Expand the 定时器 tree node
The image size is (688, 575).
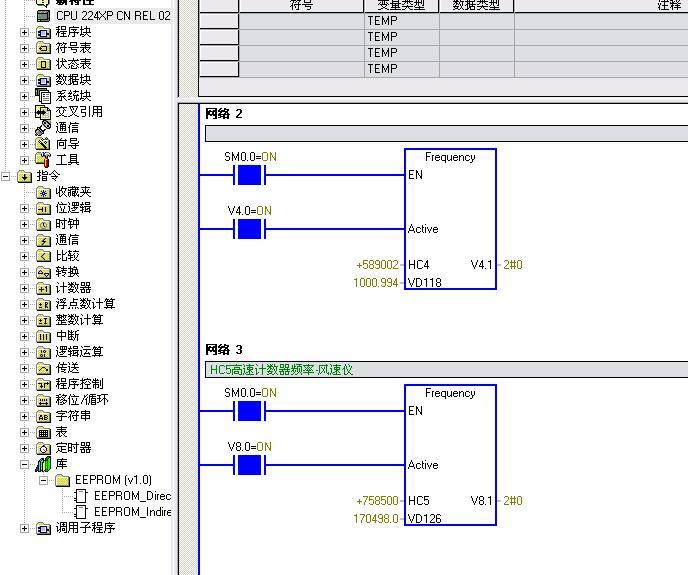(25, 449)
